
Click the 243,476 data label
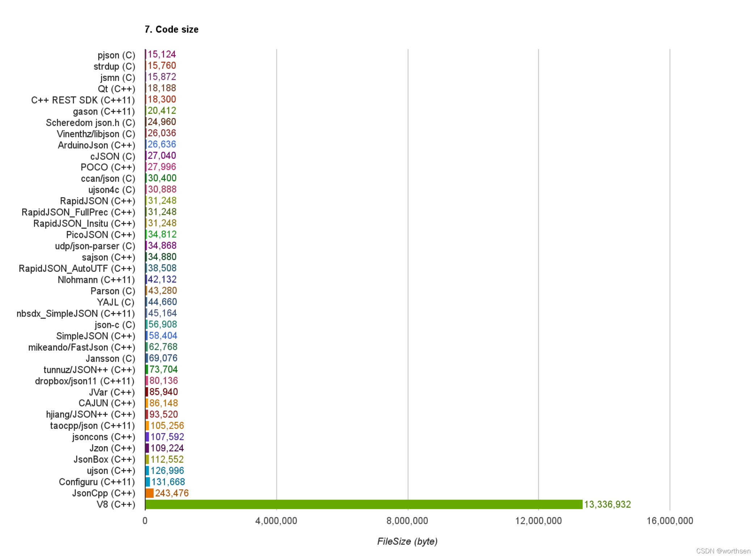(x=172, y=493)
